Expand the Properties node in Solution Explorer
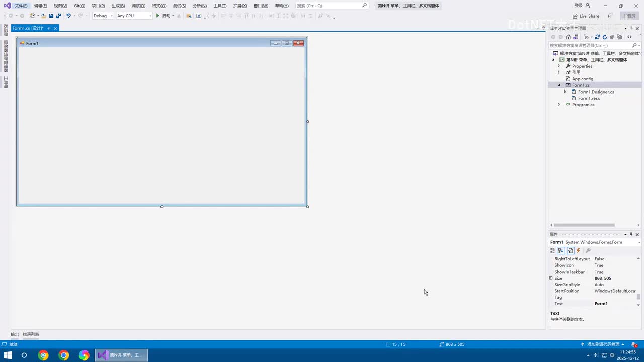Image resolution: width=644 pixels, height=362 pixels. (x=558, y=66)
